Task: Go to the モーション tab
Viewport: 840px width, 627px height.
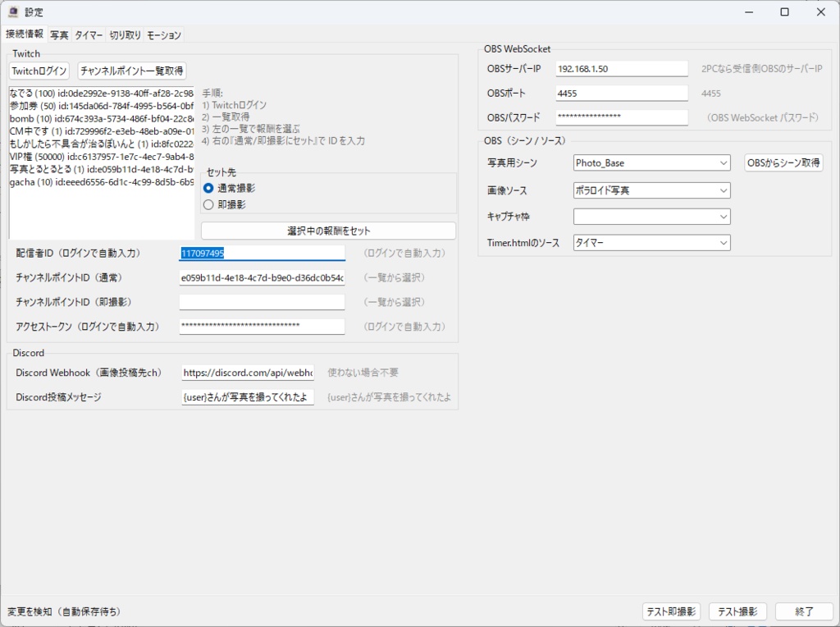Action: click(x=164, y=35)
